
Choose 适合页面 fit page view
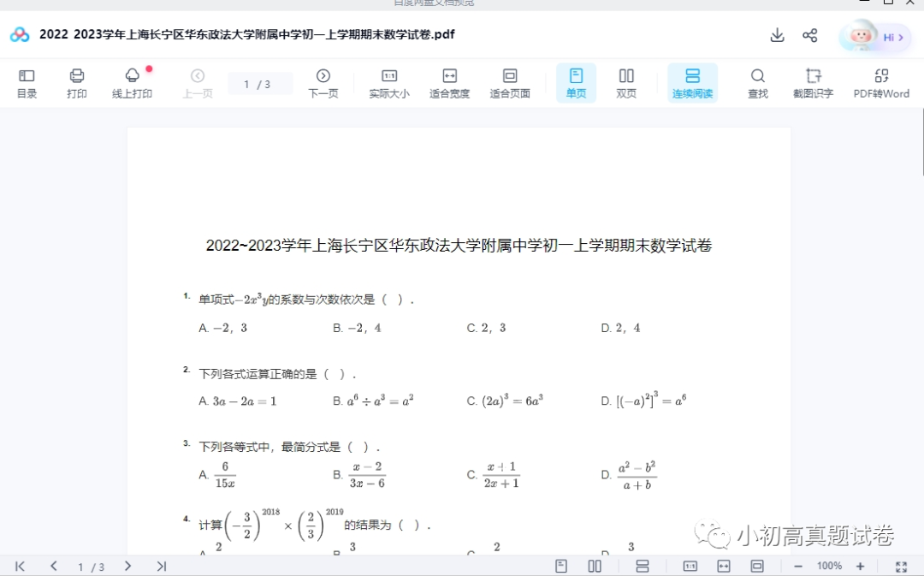tap(510, 84)
